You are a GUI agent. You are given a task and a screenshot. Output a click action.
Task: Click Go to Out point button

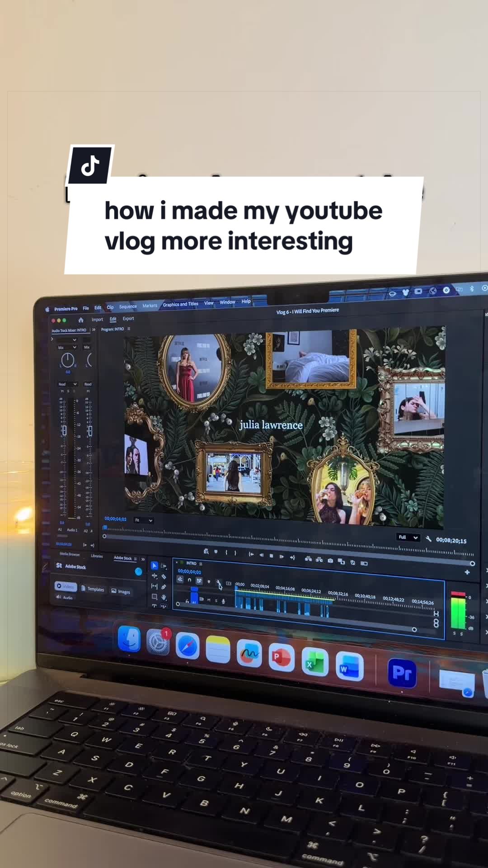292,557
